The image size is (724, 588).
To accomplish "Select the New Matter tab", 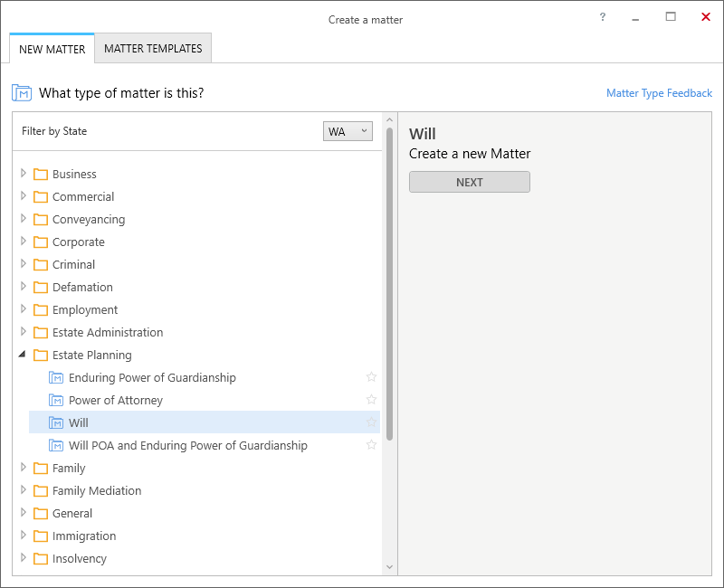I will 52,49.
